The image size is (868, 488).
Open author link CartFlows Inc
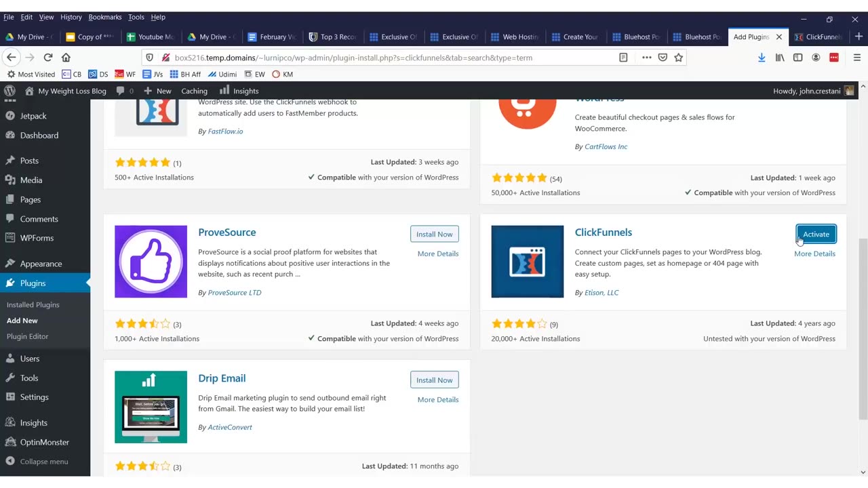606,146
